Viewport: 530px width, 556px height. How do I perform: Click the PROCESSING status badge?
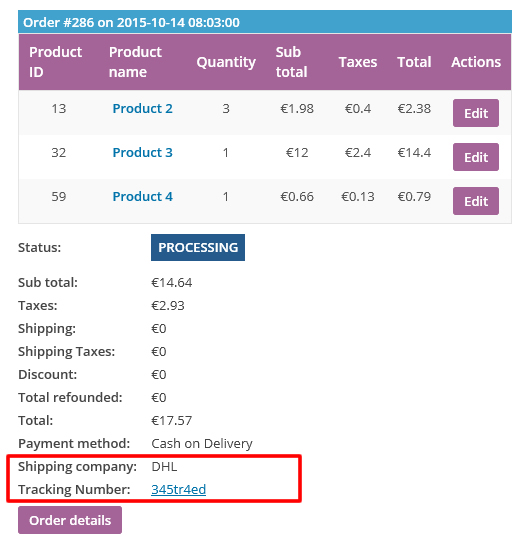(x=198, y=248)
